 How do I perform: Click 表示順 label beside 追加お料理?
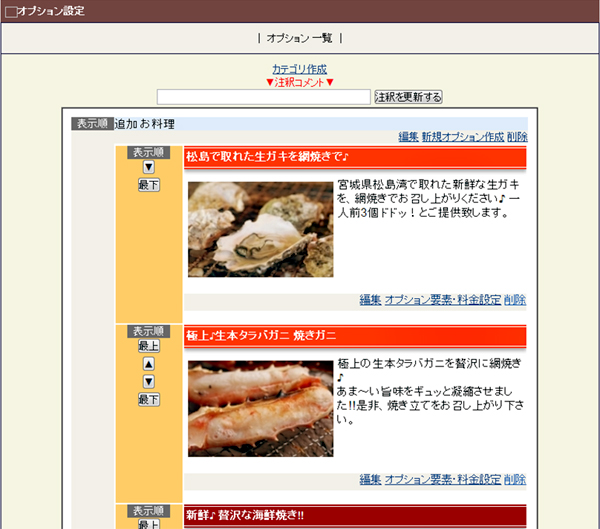pos(92,124)
